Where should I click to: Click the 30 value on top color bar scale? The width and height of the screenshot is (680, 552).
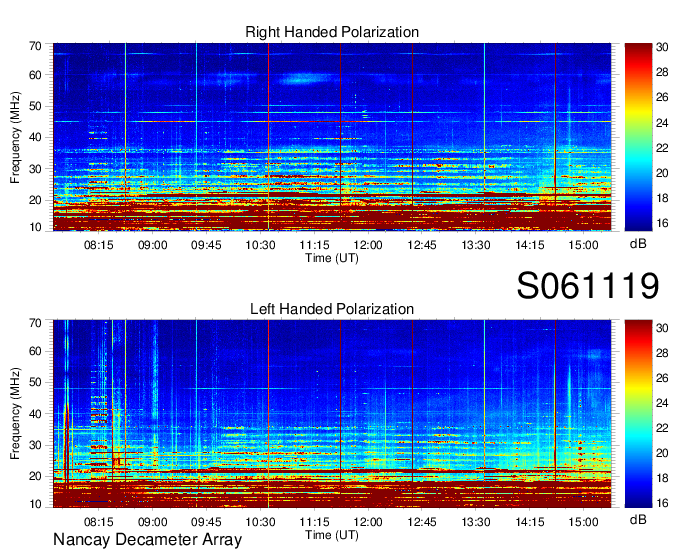(x=662, y=47)
